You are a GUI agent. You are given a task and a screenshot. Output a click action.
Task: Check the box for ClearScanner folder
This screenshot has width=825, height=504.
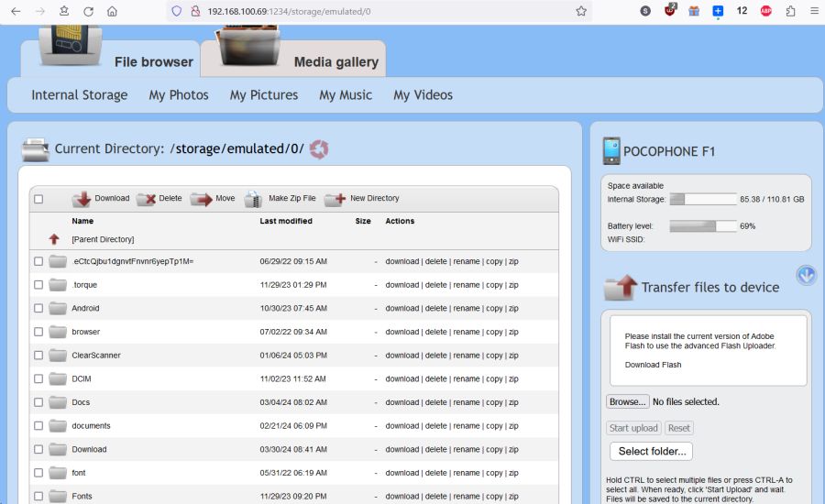tap(38, 356)
